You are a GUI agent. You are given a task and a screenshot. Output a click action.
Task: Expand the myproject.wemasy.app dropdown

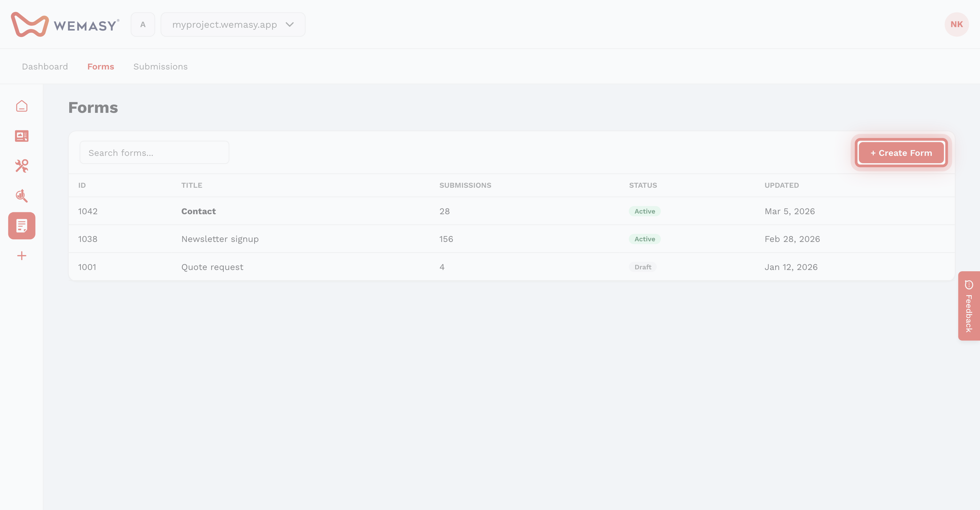(233, 25)
